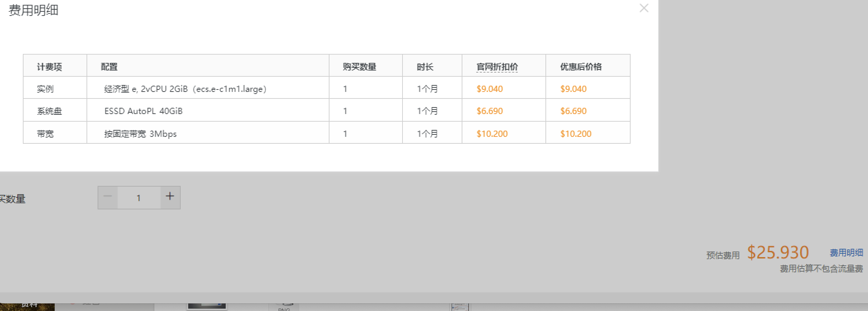This screenshot has height=311, width=868.
Task: Select the ESSD AutoPL 40GiB configuration cell
Action: tap(143, 111)
